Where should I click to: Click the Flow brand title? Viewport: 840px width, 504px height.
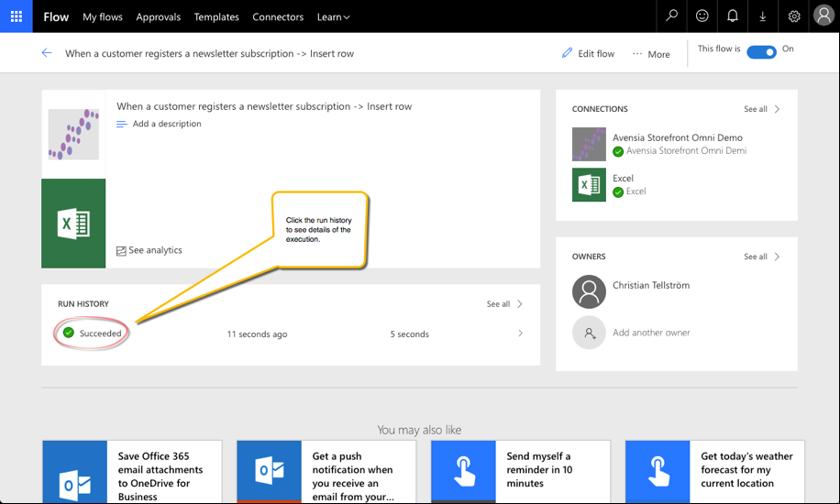click(x=56, y=17)
